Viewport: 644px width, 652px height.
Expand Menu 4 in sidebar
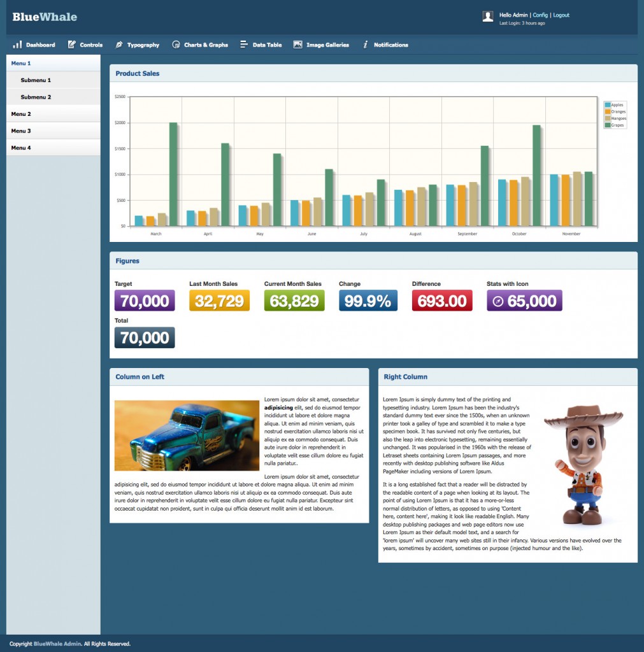click(54, 148)
